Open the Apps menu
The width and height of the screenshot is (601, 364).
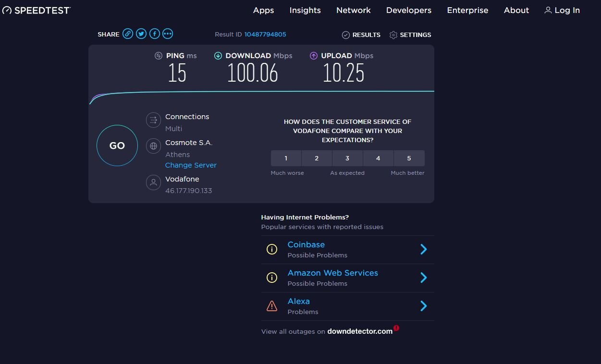(x=263, y=10)
